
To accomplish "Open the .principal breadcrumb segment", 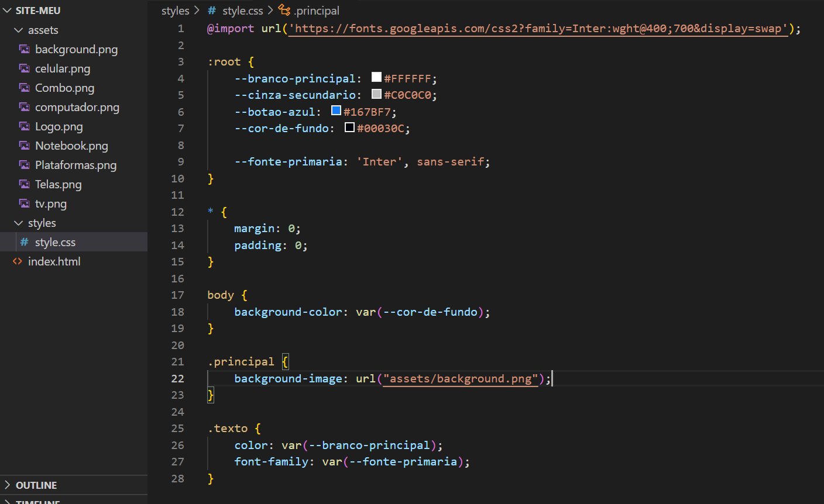I will click(x=317, y=11).
